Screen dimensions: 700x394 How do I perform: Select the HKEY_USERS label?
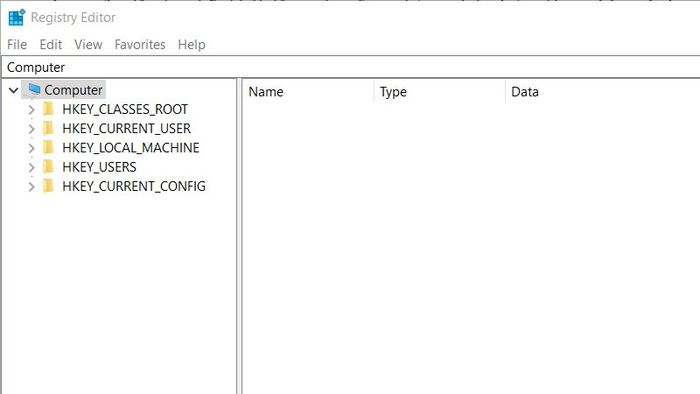99,167
